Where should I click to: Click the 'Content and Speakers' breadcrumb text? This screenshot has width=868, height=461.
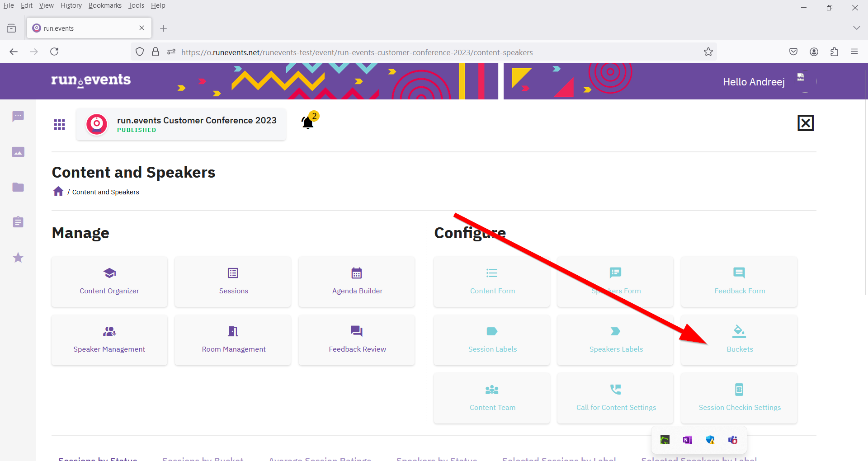(106, 192)
